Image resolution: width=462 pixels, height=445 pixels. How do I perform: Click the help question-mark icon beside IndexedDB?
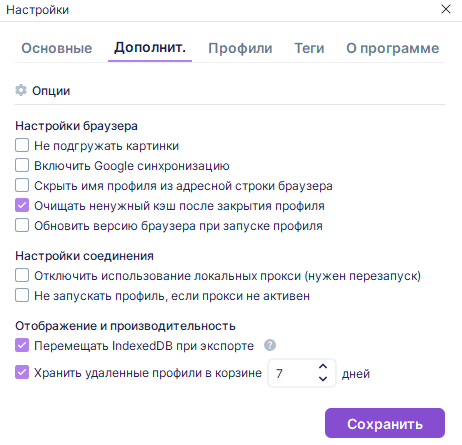pyautogui.click(x=270, y=345)
